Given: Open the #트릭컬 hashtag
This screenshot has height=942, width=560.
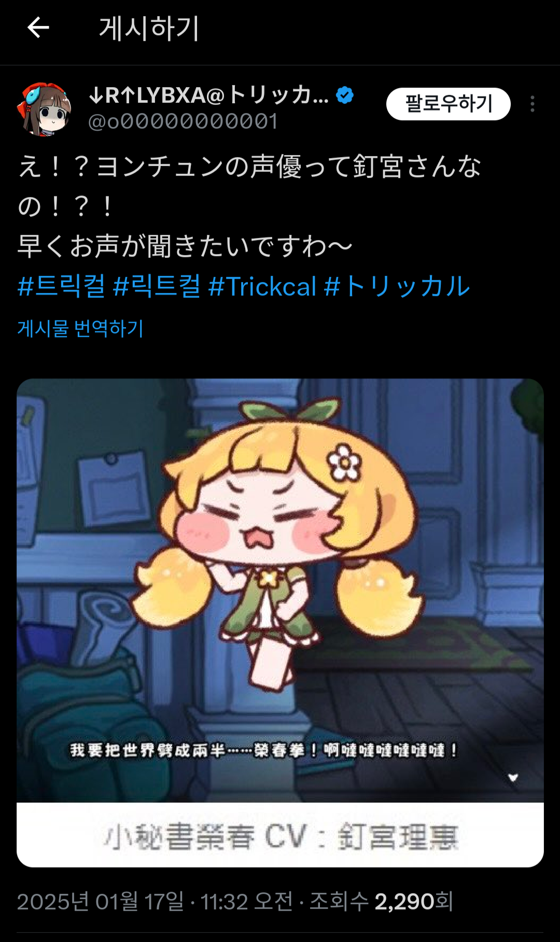Looking at the screenshot, I should (x=61, y=286).
